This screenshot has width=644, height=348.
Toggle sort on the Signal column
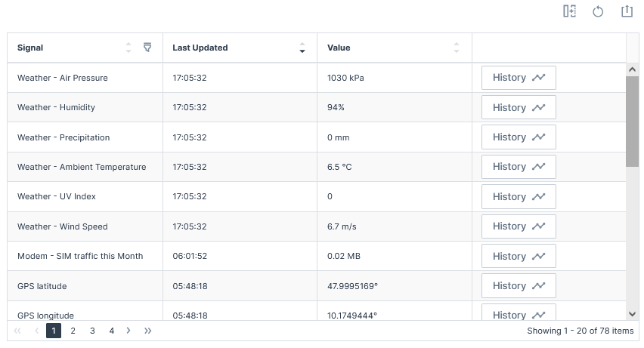point(128,48)
